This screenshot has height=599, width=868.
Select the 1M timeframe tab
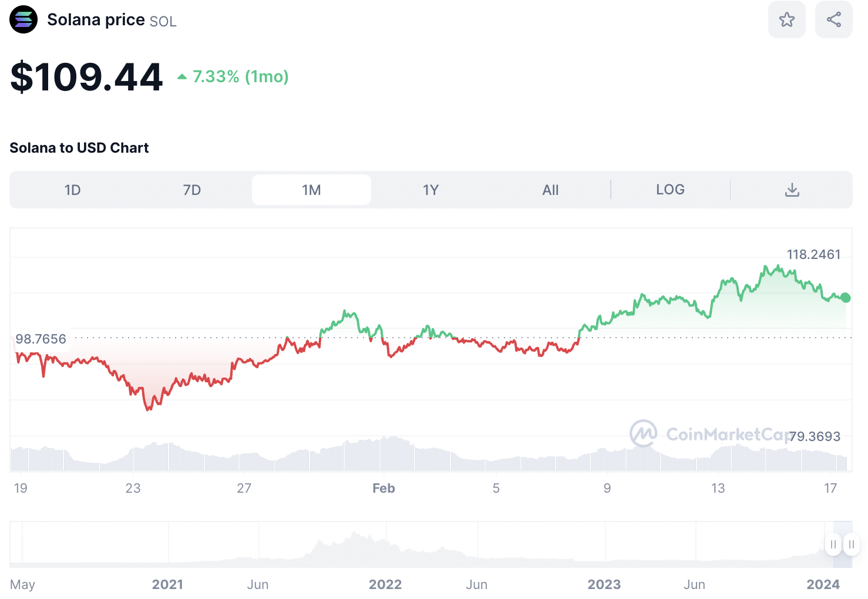coord(311,190)
